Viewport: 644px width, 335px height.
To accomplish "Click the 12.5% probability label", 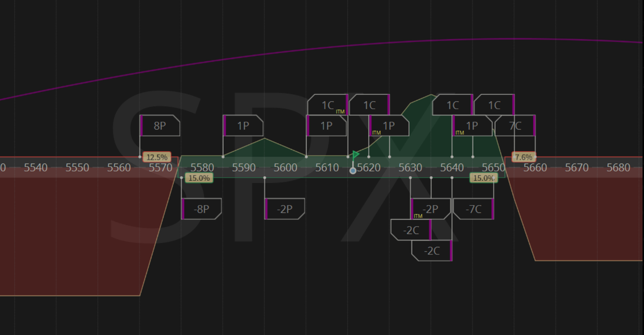I will [x=157, y=157].
